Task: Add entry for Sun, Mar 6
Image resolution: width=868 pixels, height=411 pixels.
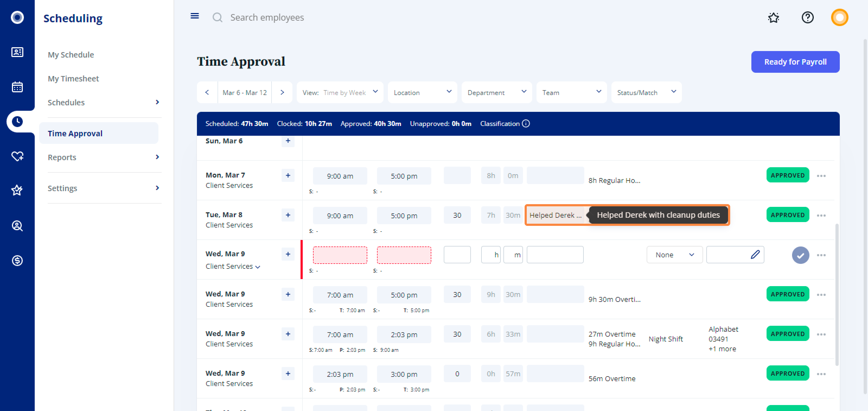Action: [288, 141]
